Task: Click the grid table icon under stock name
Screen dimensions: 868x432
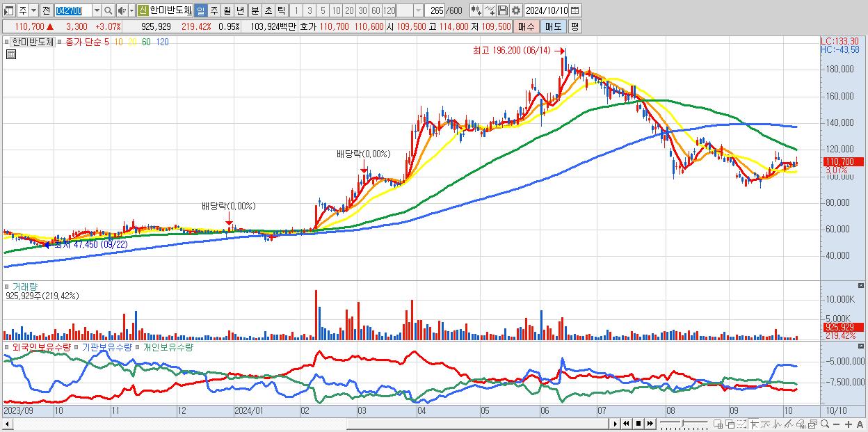Action: pos(11,54)
